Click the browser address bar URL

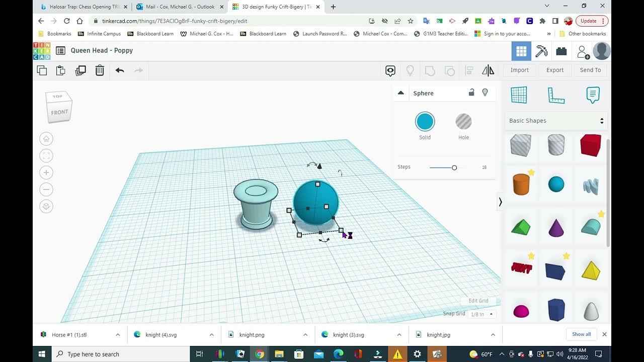pos(175,21)
